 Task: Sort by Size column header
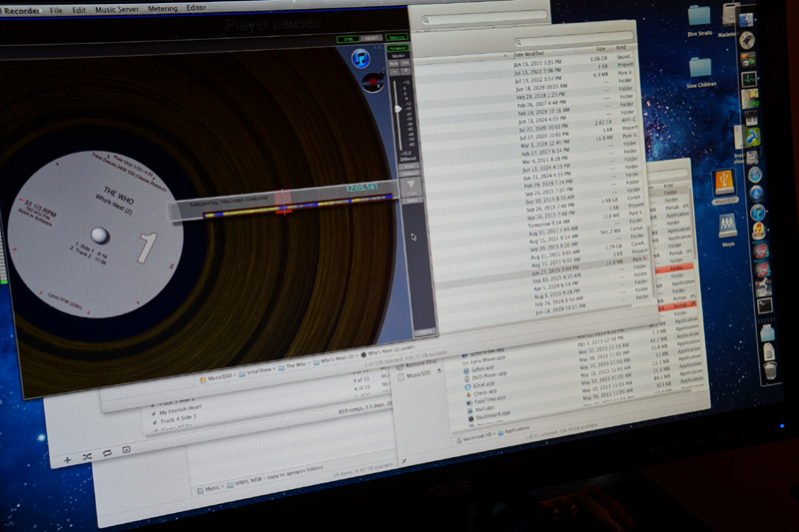coord(600,48)
